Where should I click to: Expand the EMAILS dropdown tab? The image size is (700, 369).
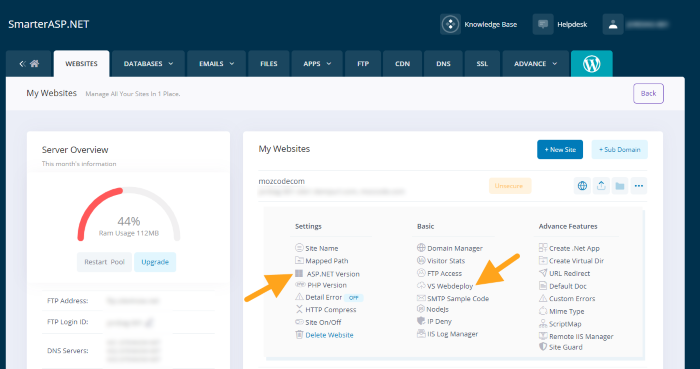pyautogui.click(x=217, y=64)
